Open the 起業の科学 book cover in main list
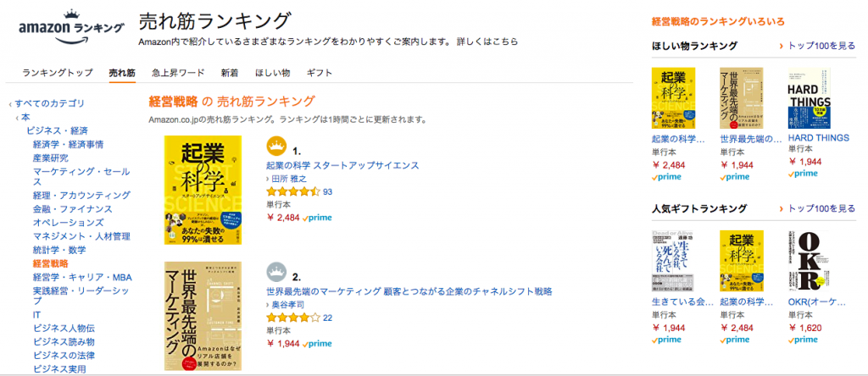 [203, 190]
